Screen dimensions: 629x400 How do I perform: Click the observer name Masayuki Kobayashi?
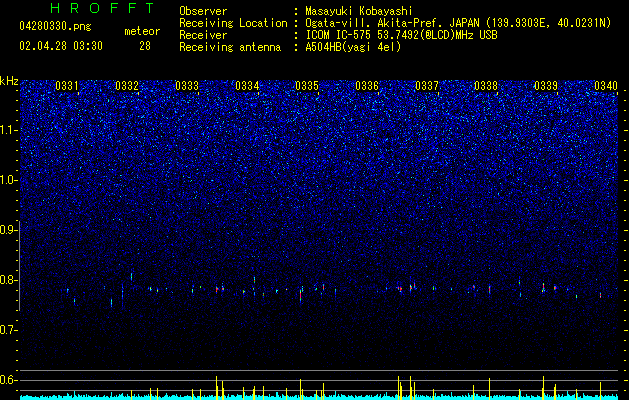pos(359,11)
